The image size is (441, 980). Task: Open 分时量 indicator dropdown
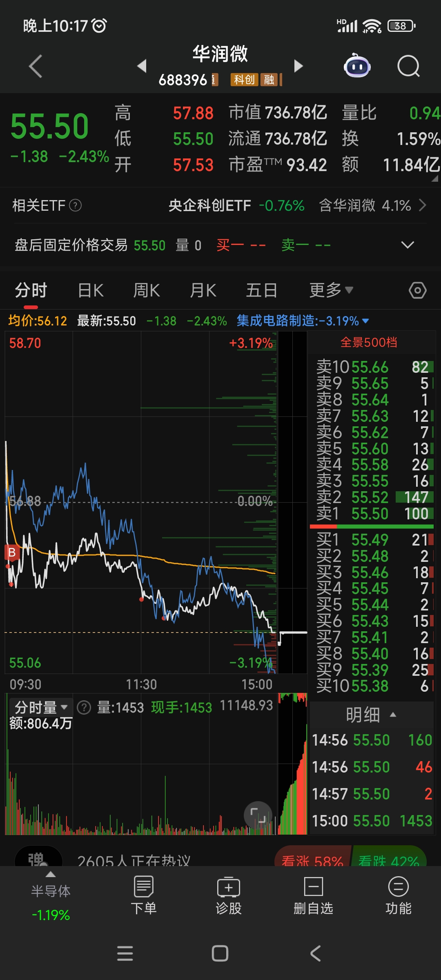click(41, 707)
